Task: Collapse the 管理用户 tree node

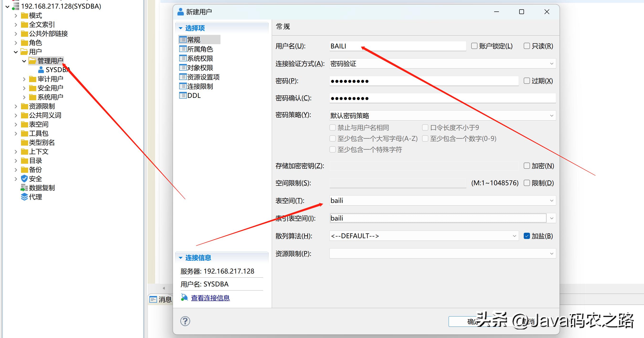Action: tap(24, 61)
